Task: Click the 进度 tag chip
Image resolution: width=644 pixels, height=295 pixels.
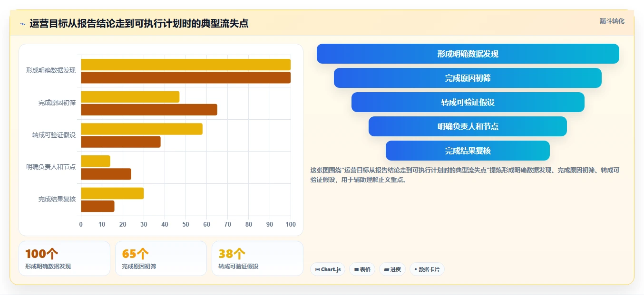Action: click(392, 269)
